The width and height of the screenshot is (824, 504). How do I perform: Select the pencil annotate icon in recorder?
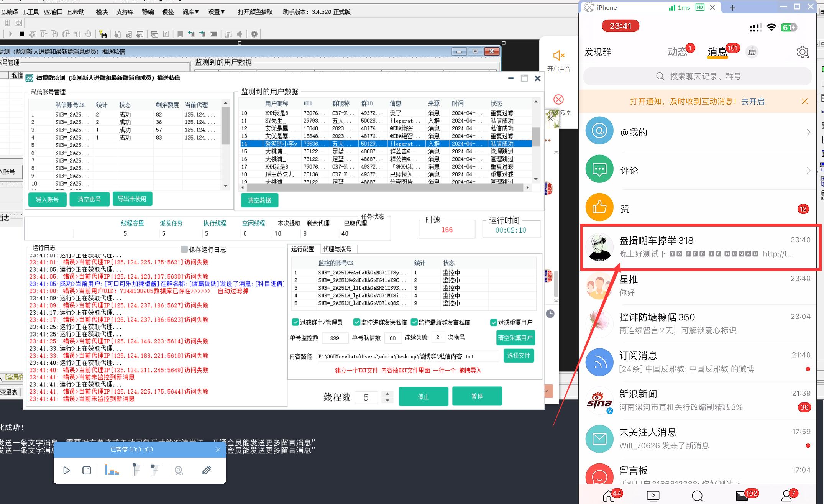pos(207,470)
